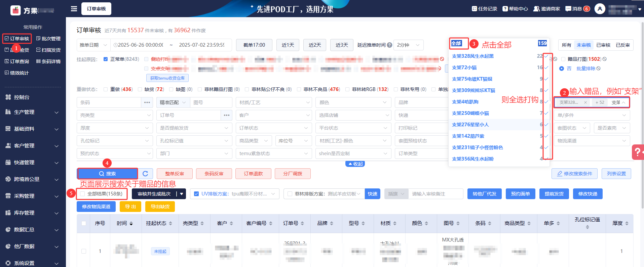Uncheck the 正常单 checkbox
This screenshot has height=267, width=644.
(x=106, y=59)
